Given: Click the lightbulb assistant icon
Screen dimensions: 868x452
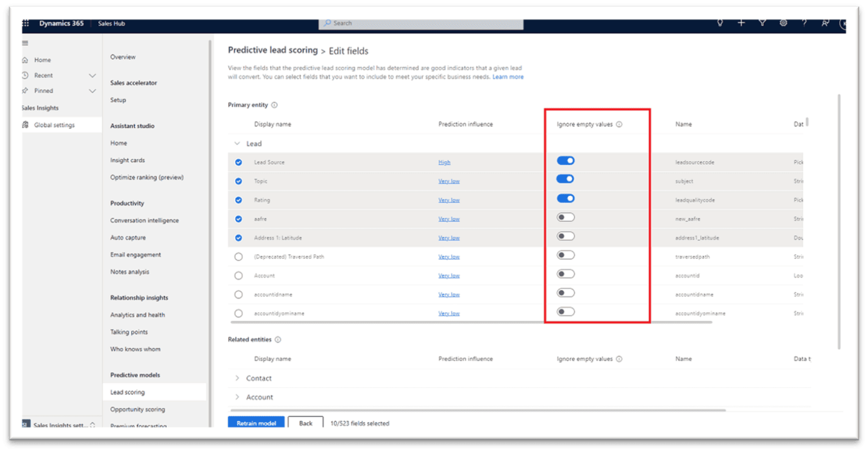Looking at the screenshot, I should tap(720, 23).
